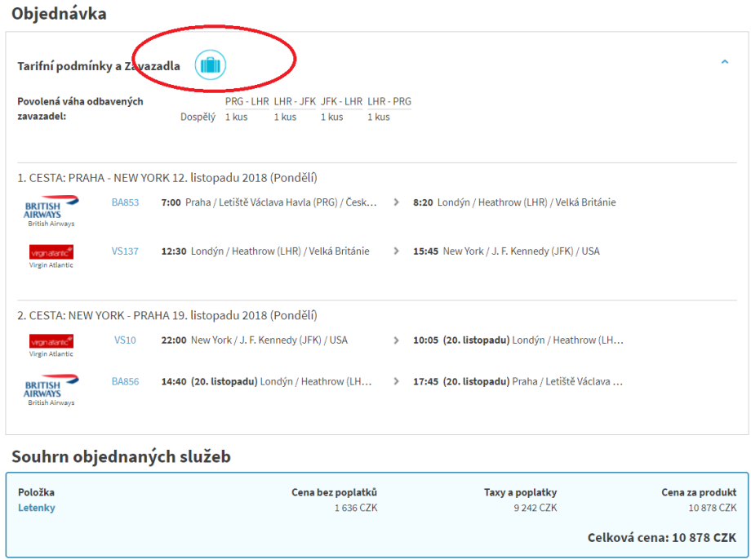751x560 pixels.
Task: Click the Tarifní podmínky a Zavazadla heading
Action: coord(99,66)
